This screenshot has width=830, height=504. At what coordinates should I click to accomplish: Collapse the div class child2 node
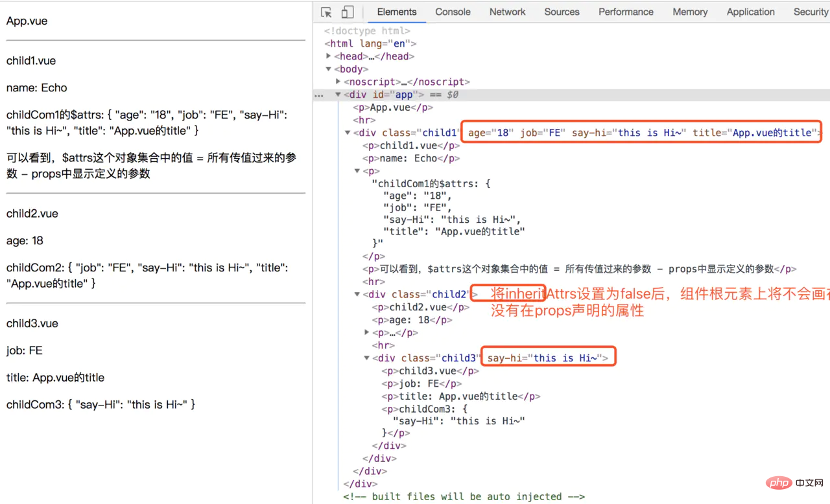click(357, 294)
